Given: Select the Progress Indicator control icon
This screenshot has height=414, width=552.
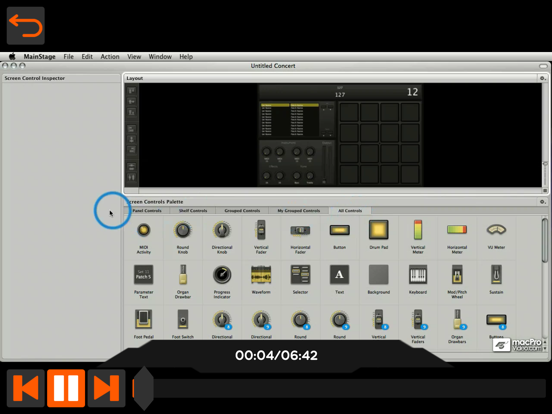Looking at the screenshot, I should coord(222,275).
